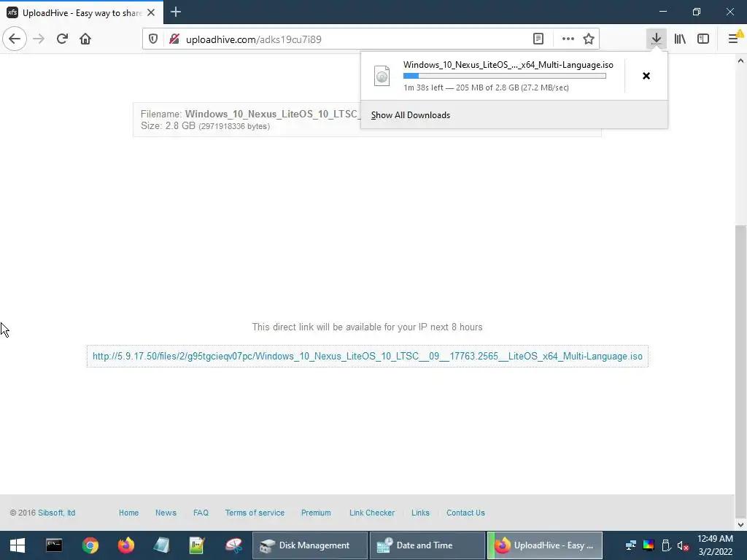747x560 pixels.
Task: Click the download progress bar
Action: point(505,76)
